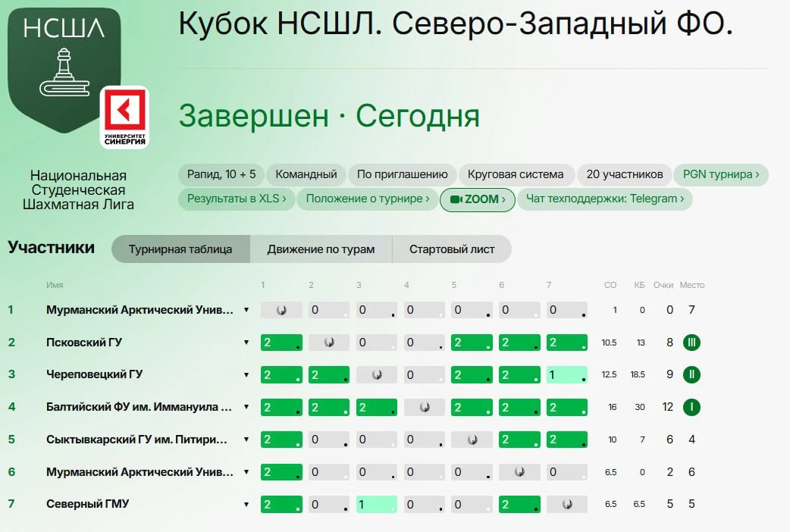Click Национальная Студенческая Шахматная Лига caption
The image size is (790, 532).
[78, 190]
